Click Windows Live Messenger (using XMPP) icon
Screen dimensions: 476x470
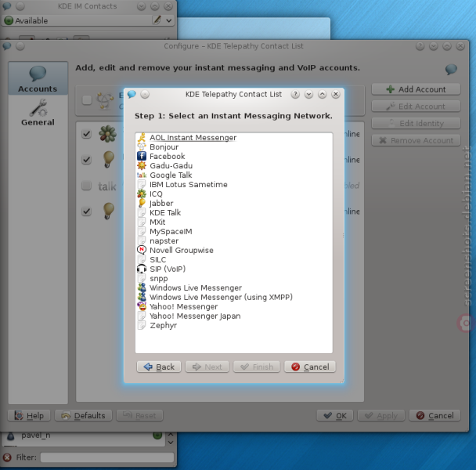pos(142,297)
